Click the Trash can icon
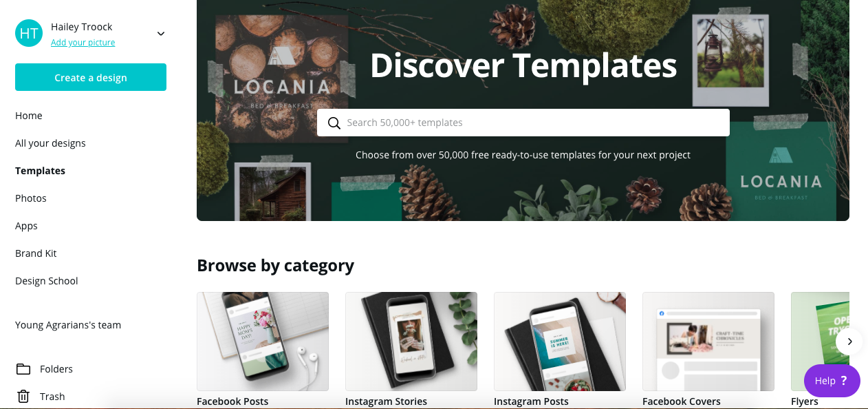Screen dimensions: 868x409 (23, 397)
